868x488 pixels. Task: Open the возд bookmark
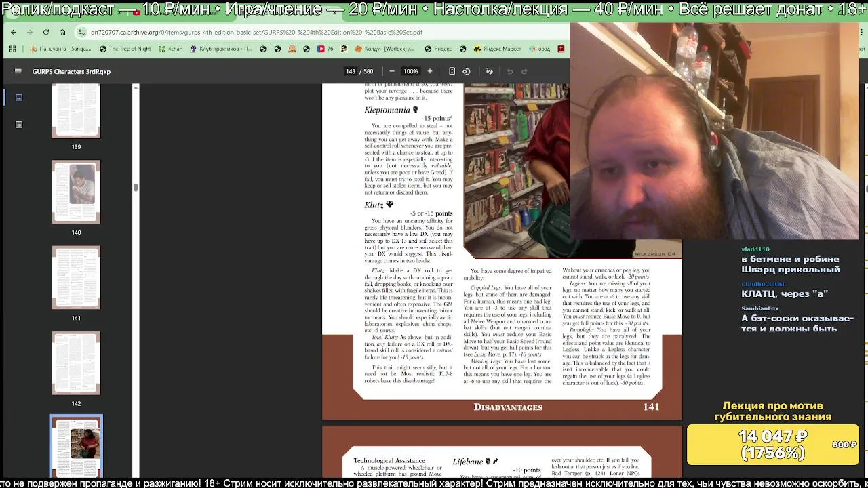pyautogui.click(x=539, y=49)
